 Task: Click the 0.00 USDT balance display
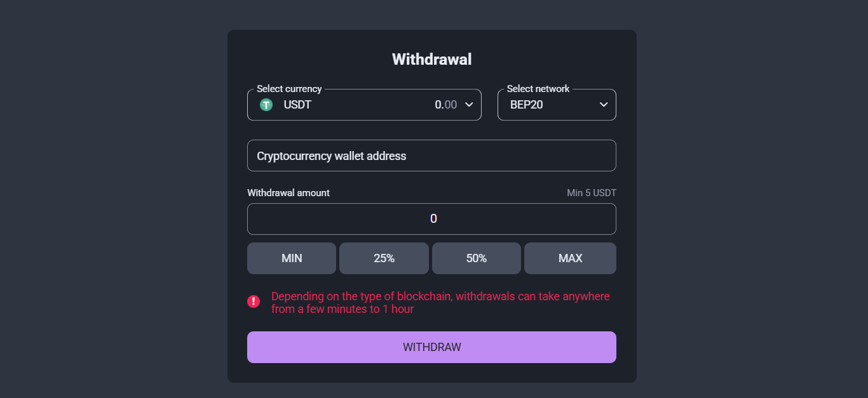tap(445, 104)
